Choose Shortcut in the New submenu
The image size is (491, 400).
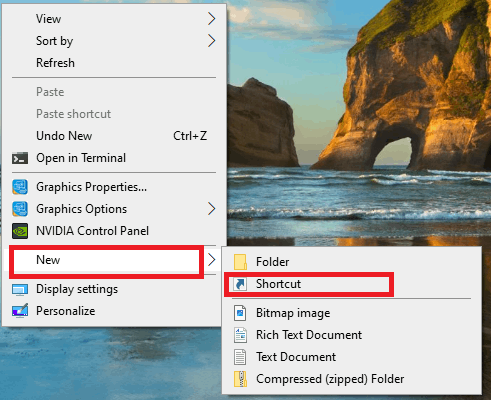pos(352,284)
